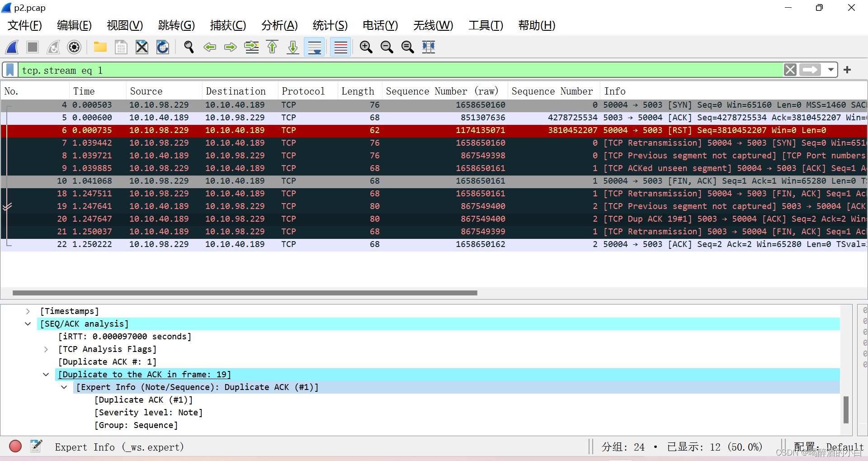868x461 pixels.
Task: Expand the [TCP Analysis Flags] node
Action: [x=46, y=349]
